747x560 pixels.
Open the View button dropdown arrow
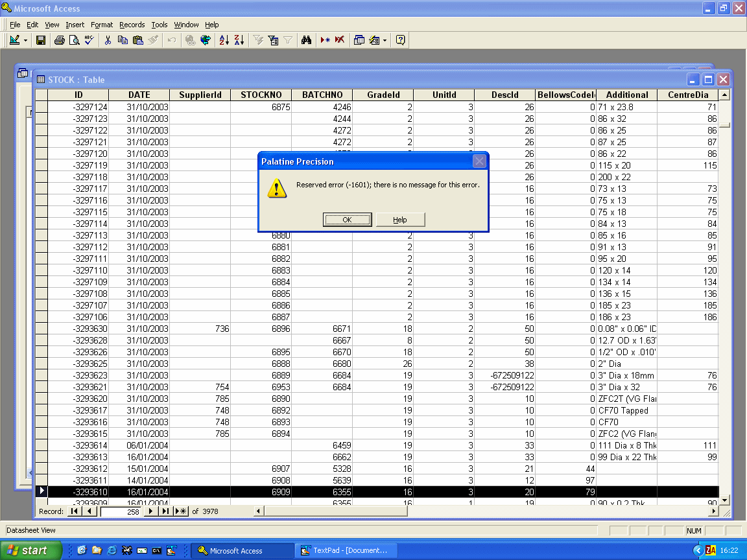[x=26, y=40]
